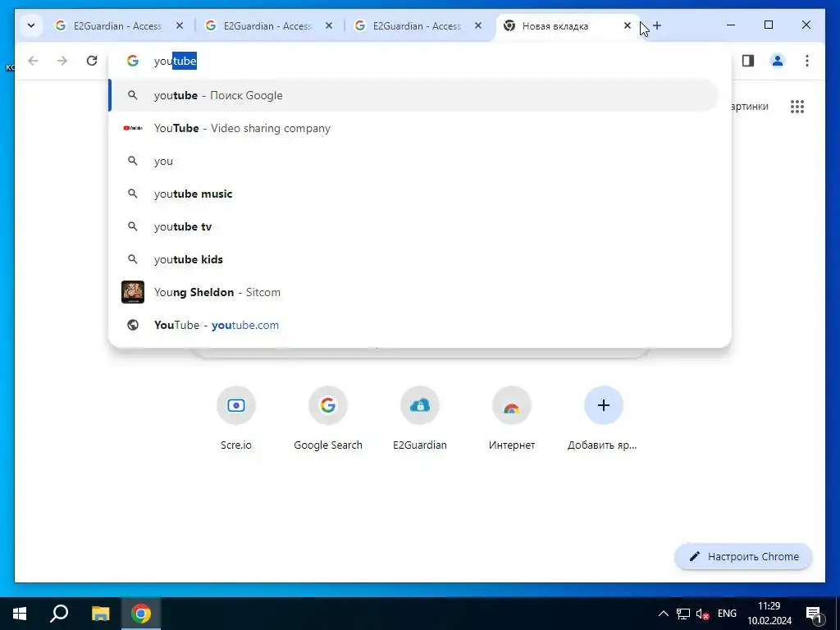This screenshot has height=630, width=840.
Task: Open the notification center icon
Action: [x=814, y=614]
